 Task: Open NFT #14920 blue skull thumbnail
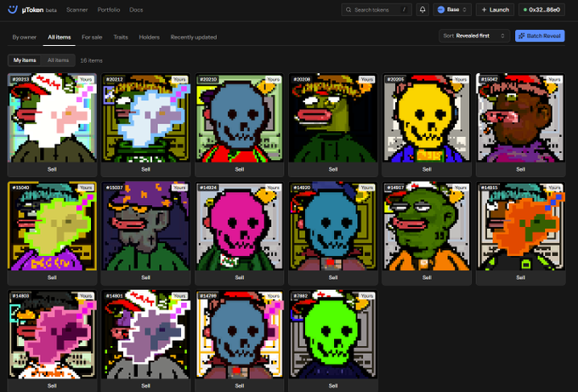333,225
